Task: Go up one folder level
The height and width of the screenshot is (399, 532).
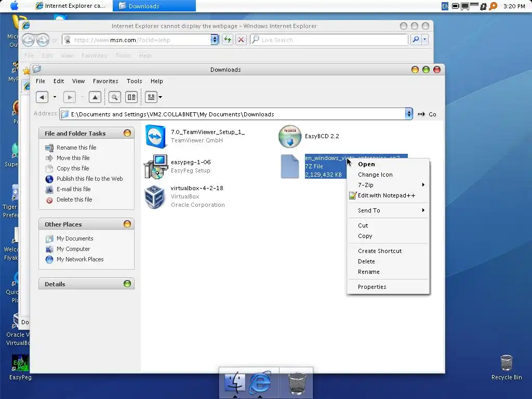Action: 95,97
